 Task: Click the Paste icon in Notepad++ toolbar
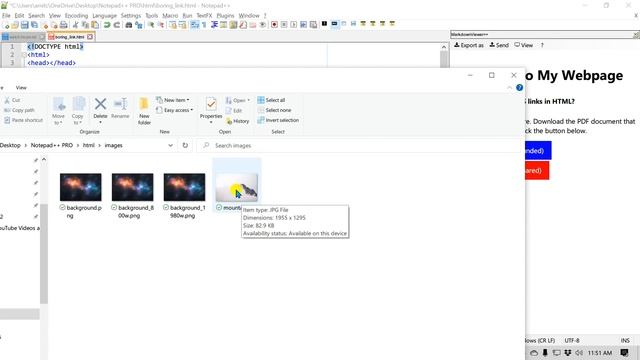point(95,25)
